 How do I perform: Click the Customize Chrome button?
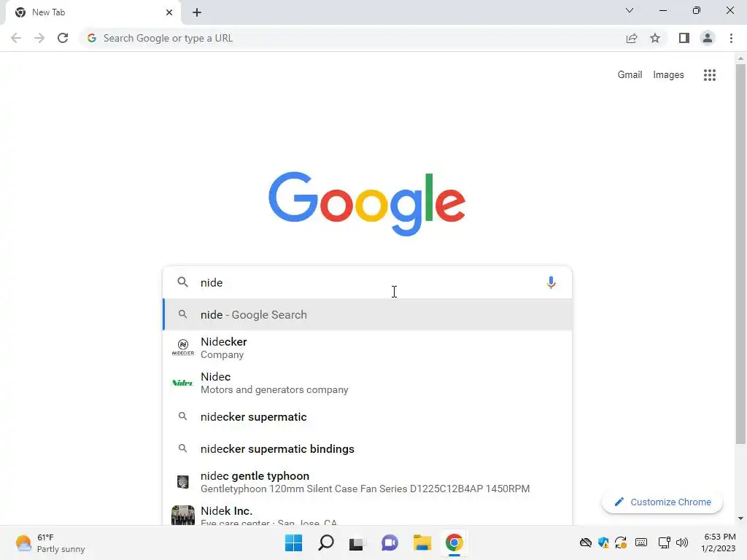tap(662, 502)
